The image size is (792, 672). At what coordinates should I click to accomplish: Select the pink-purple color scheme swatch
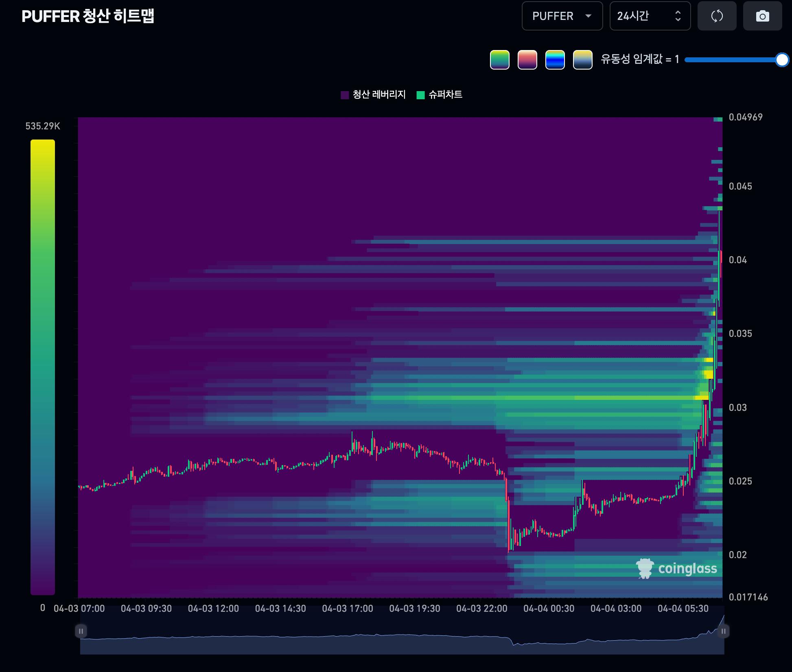(x=527, y=60)
